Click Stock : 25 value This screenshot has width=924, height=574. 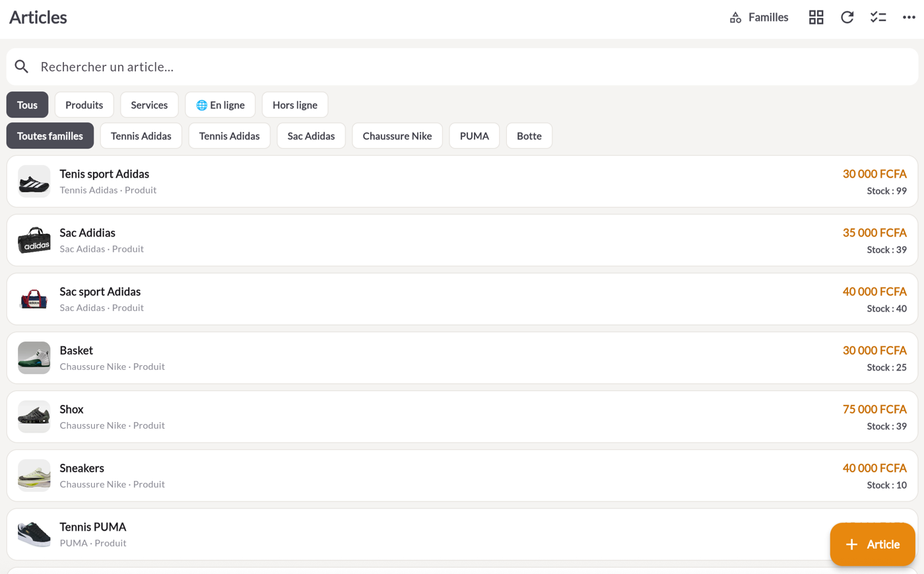886,367
